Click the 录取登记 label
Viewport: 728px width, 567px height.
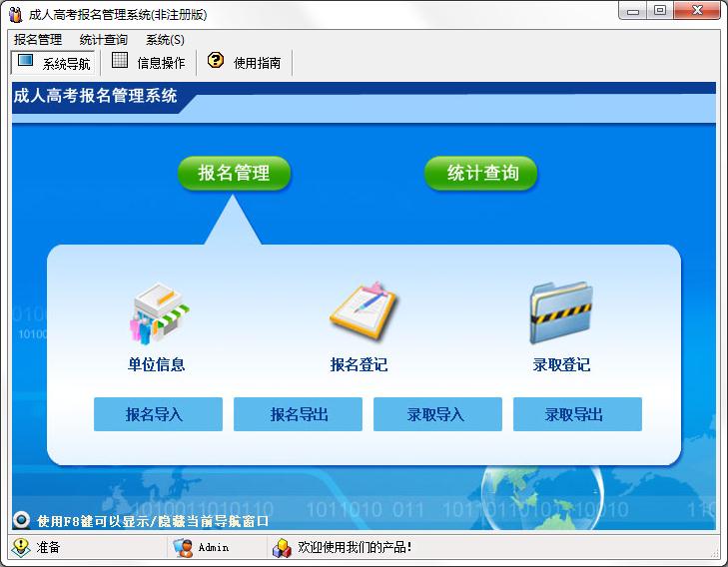[562, 364]
